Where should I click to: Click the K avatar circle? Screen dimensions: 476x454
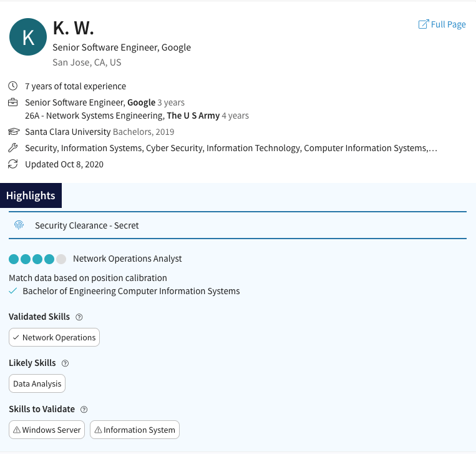click(28, 37)
